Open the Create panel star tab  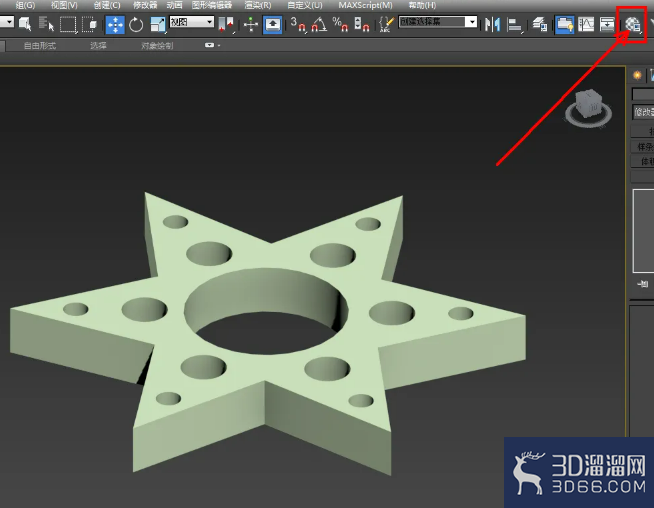[637, 75]
